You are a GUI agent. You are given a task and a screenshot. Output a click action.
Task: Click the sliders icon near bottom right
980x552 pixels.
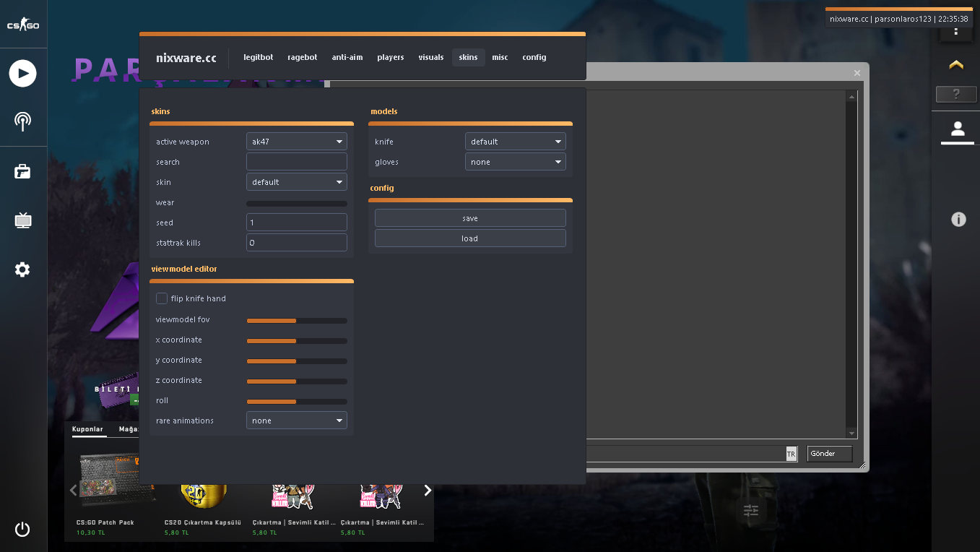[x=751, y=511]
